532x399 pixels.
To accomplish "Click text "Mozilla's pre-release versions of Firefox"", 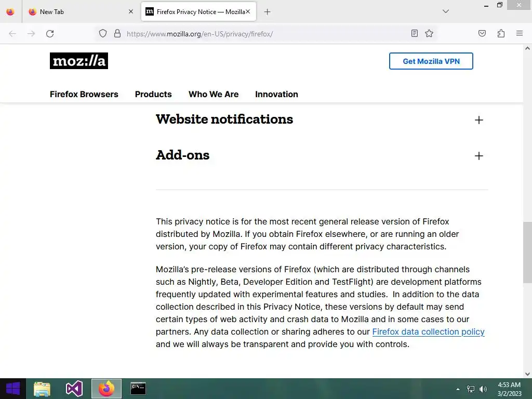I will tap(233, 270).
